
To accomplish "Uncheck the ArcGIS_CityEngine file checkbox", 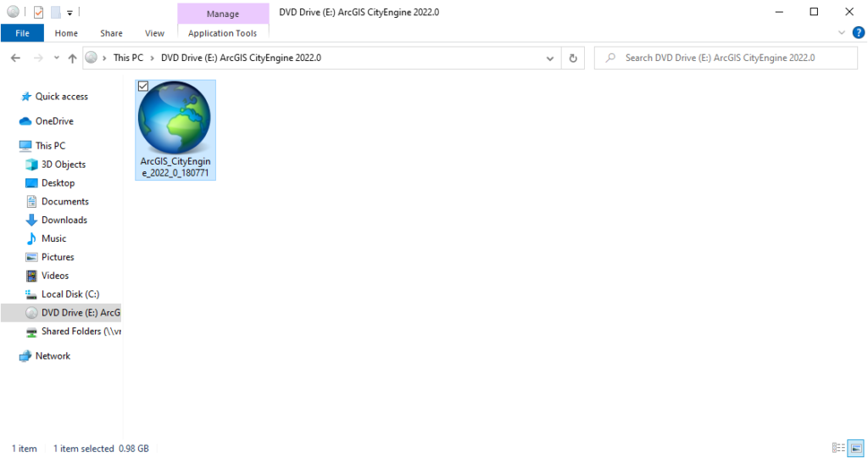I will [x=143, y=87].
